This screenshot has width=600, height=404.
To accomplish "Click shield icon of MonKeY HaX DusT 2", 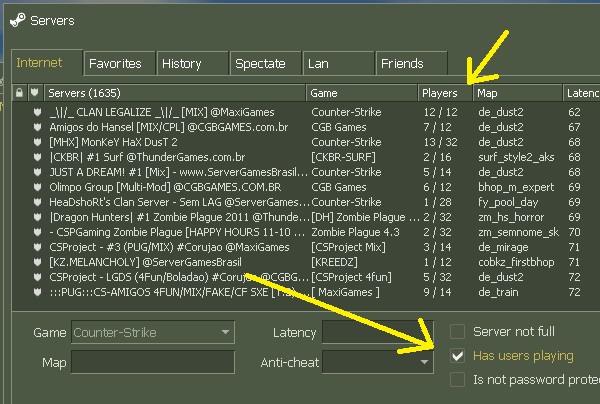I will coord(37,142).
